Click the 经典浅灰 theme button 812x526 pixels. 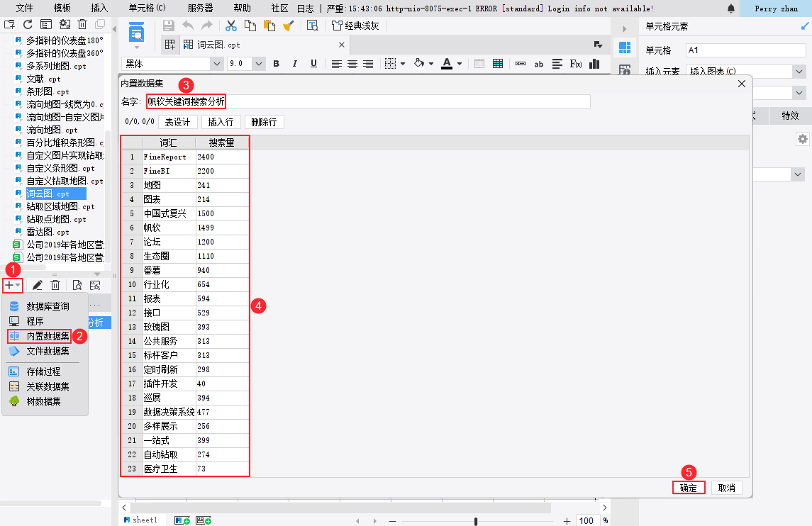(x=356, y=26)
